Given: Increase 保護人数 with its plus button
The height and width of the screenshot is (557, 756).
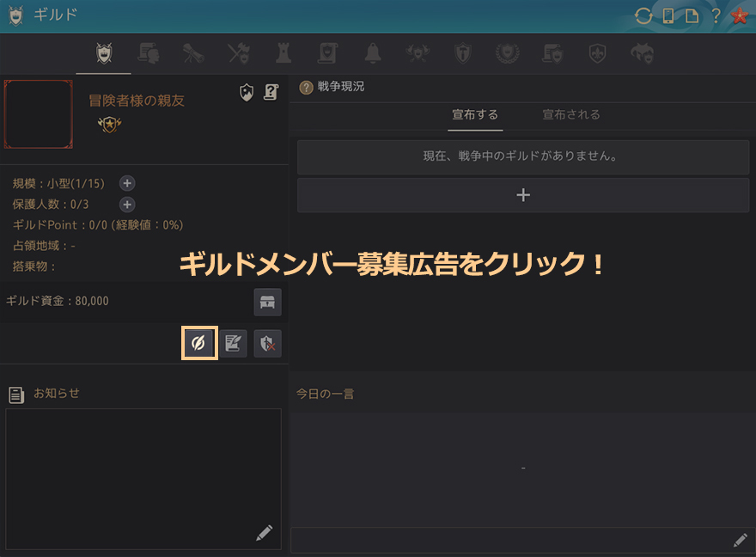Looking at the screenshot, I should coord(127,205).
